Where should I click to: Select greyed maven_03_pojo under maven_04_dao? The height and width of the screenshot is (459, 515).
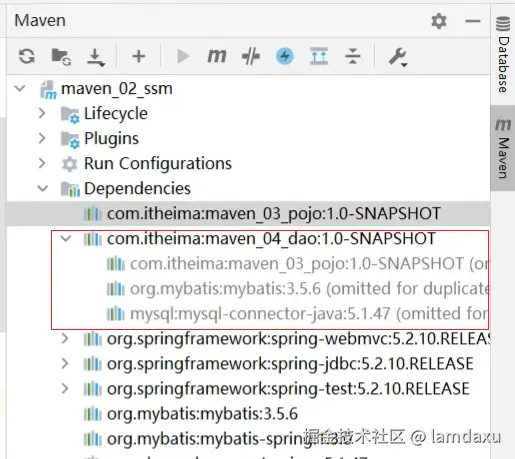pos(310,264)
